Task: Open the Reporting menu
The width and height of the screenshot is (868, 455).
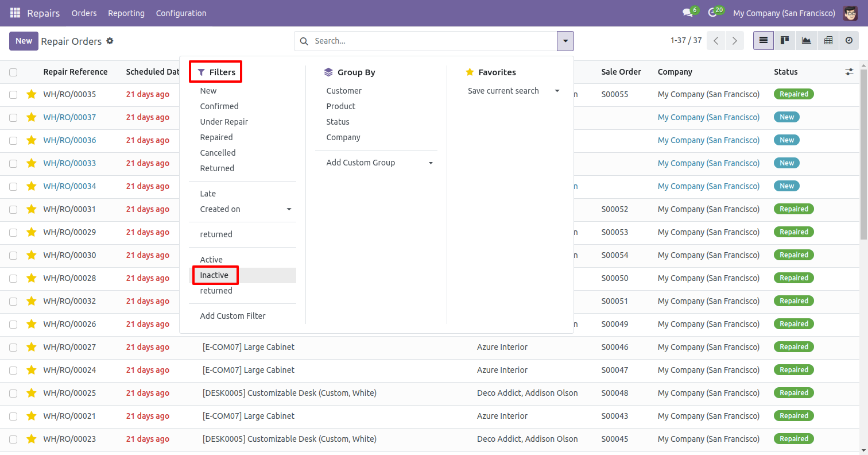Action: (x=126, y=13)
